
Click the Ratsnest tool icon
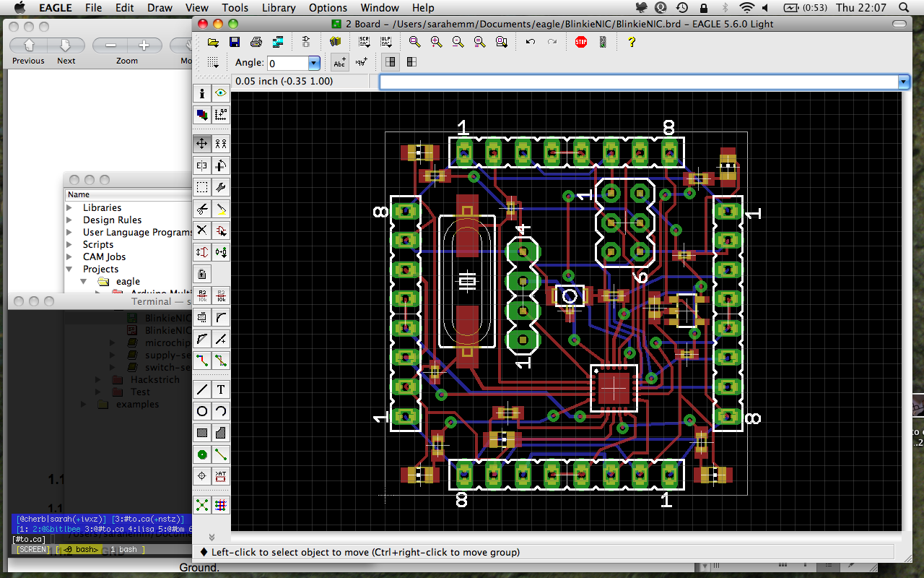pyautogui.click(x=202, y=505)
